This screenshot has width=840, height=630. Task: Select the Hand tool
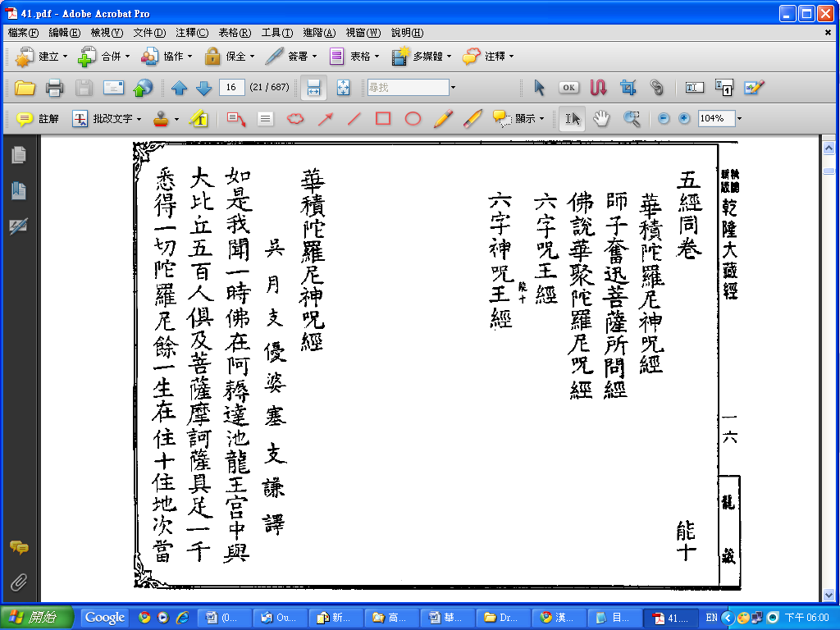pos(601,119)
